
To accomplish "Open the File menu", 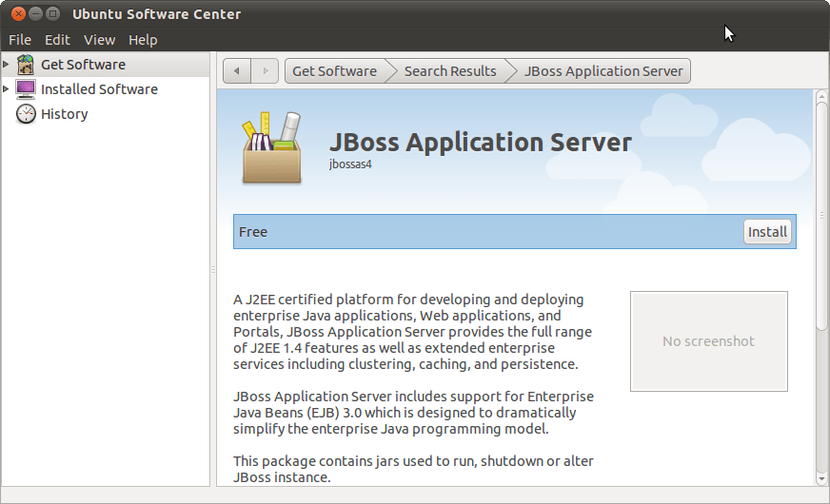I will pyautogui.click(x=20, y=40).
